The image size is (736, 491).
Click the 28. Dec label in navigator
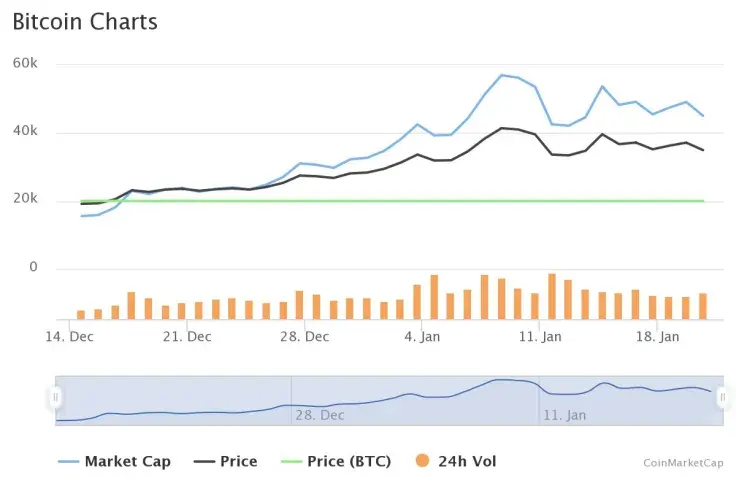click(318, 414)
